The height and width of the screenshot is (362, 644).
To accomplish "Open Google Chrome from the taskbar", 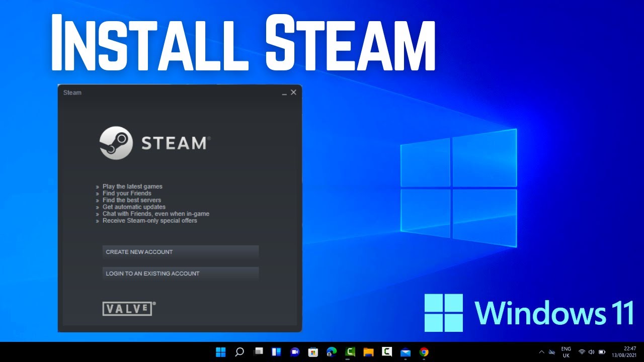I will (423, 351).
